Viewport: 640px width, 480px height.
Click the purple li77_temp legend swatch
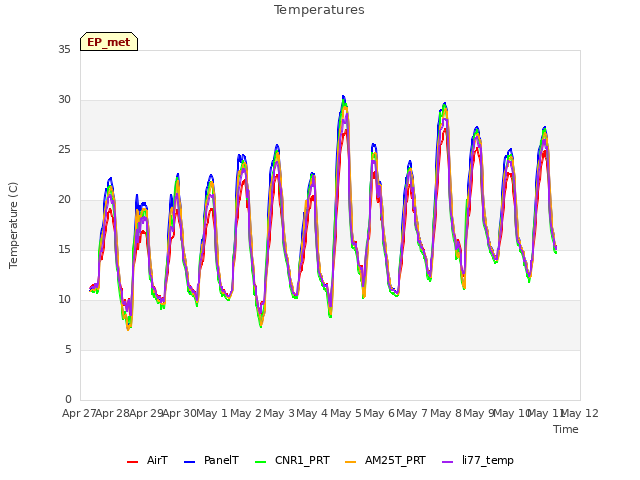point(448,462)
